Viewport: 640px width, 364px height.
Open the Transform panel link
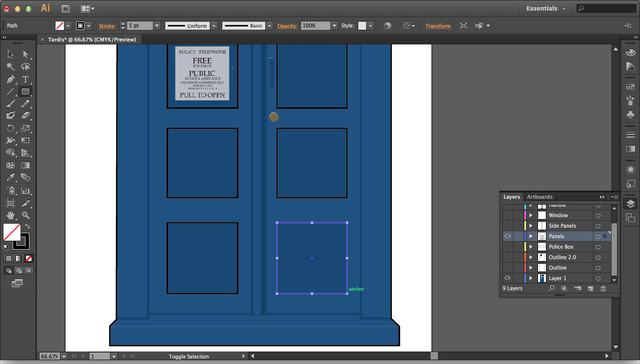438,26
